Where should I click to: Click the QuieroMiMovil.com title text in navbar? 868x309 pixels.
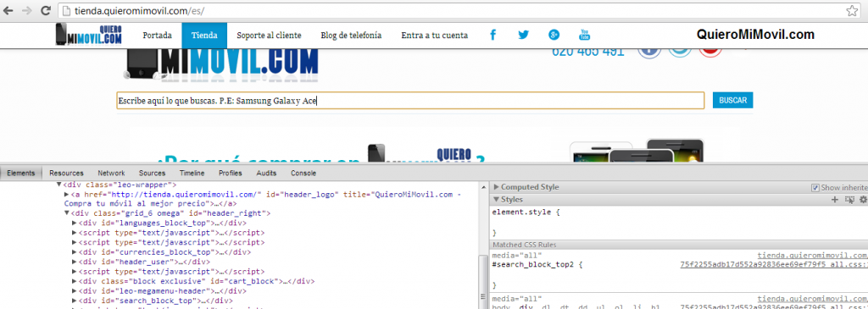pos(755,35)
